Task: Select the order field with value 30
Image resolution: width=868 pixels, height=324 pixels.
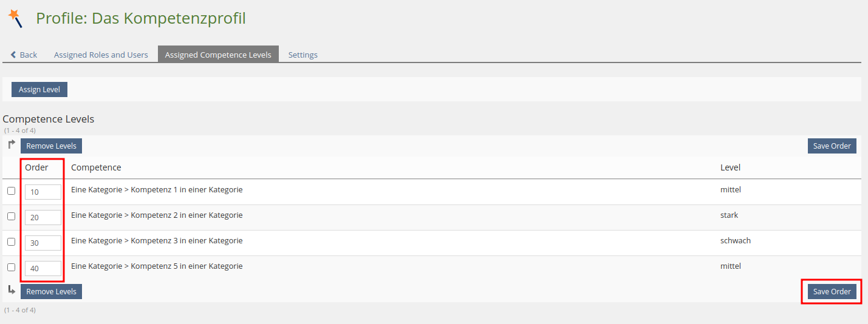Action: (x=43, y=243)
